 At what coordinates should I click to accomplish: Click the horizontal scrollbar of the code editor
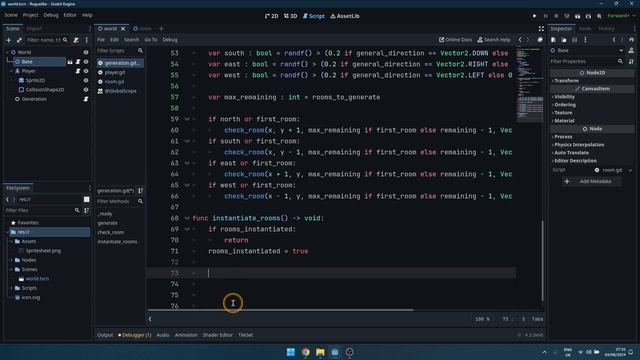tap(281, 310)
